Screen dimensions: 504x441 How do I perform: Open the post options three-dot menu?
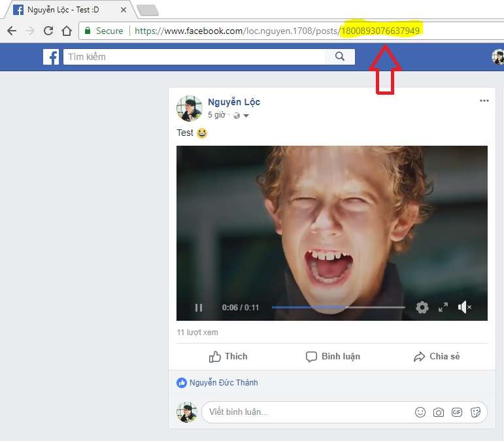point(484,101)
